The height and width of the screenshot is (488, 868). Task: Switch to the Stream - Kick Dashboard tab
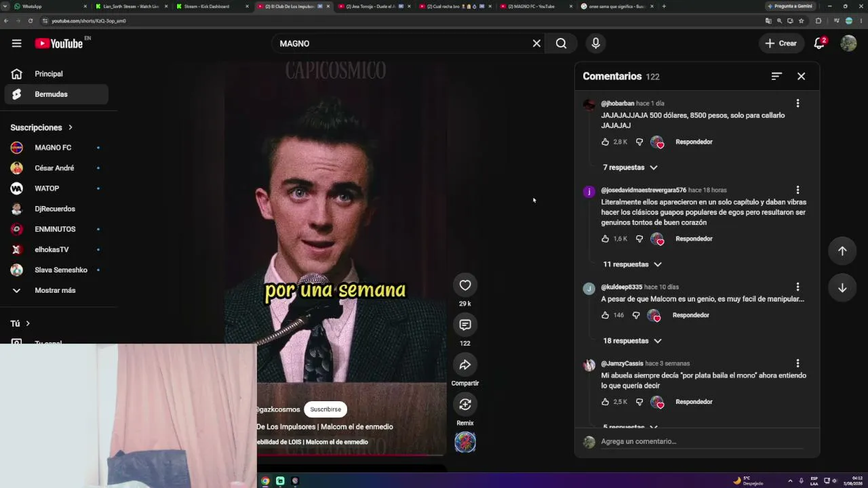[212, 6]
